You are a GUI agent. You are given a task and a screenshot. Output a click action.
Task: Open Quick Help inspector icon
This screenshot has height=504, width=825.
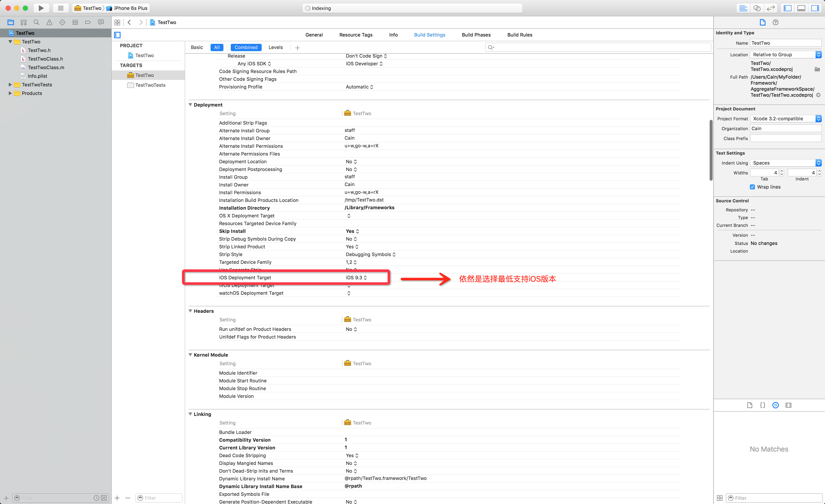(775, 22)
